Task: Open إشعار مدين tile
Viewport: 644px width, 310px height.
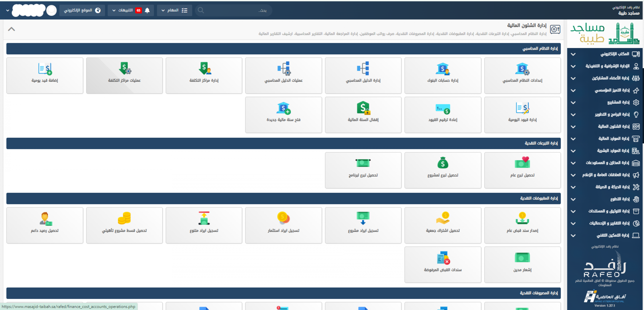Action: tap(522, 265)
